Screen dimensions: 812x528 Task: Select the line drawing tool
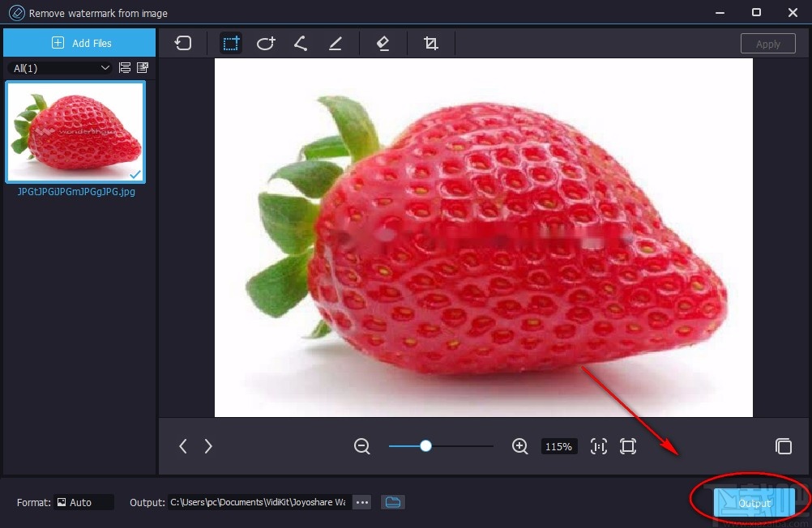(x=335, y=43)
